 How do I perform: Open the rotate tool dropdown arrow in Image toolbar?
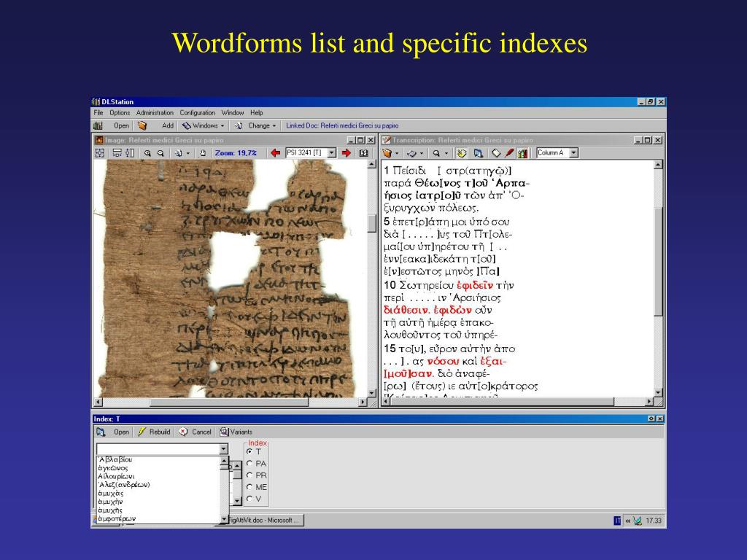click(188, 154)
